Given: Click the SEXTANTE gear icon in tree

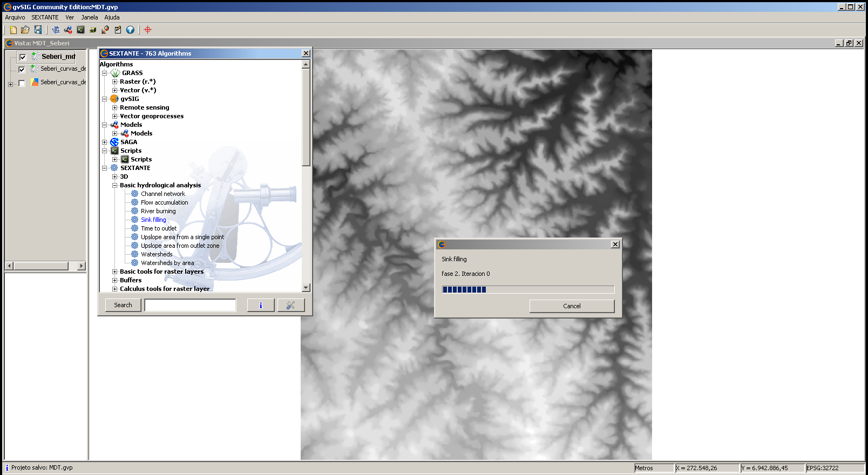Looking at the screenshot, I should pyautogui.click(x=114, y=168).
